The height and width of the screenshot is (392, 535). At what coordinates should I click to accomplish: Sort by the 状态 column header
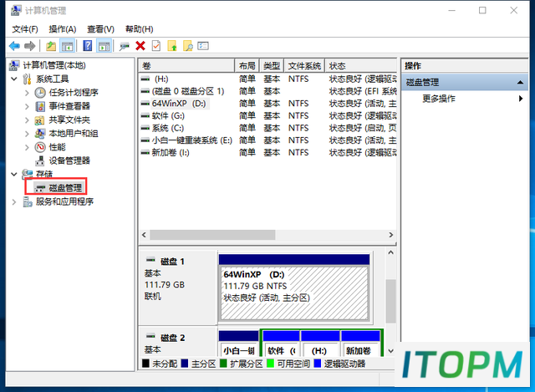[361, 65]
